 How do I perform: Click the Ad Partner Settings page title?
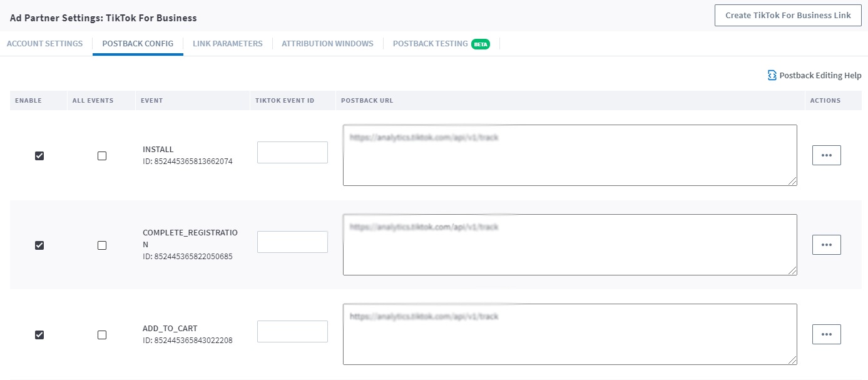pos(103,18)
